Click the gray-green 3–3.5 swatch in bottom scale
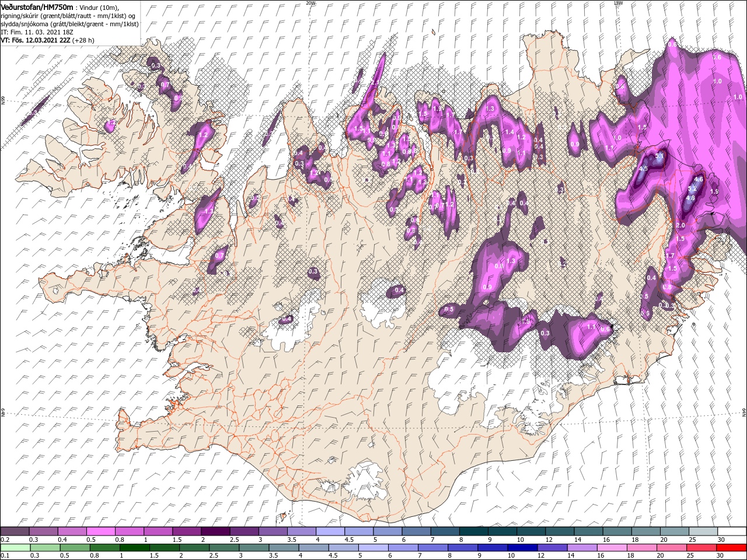 253,548
